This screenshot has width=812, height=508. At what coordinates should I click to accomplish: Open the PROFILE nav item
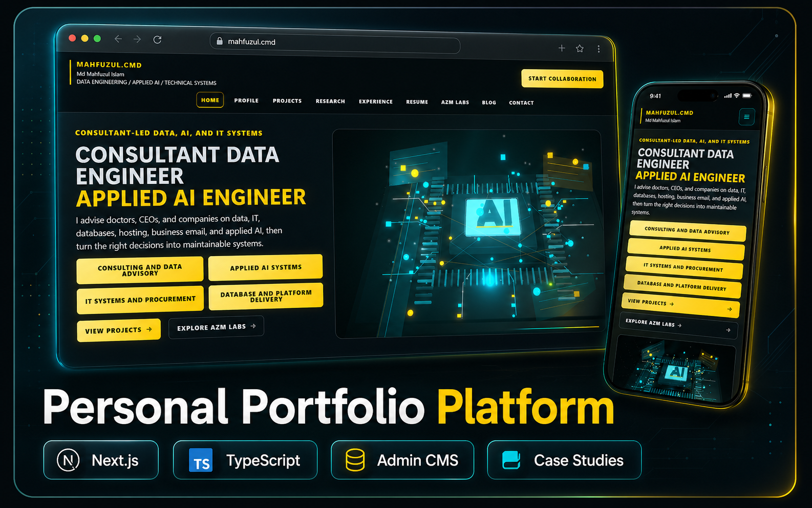[x=246, y=100]
